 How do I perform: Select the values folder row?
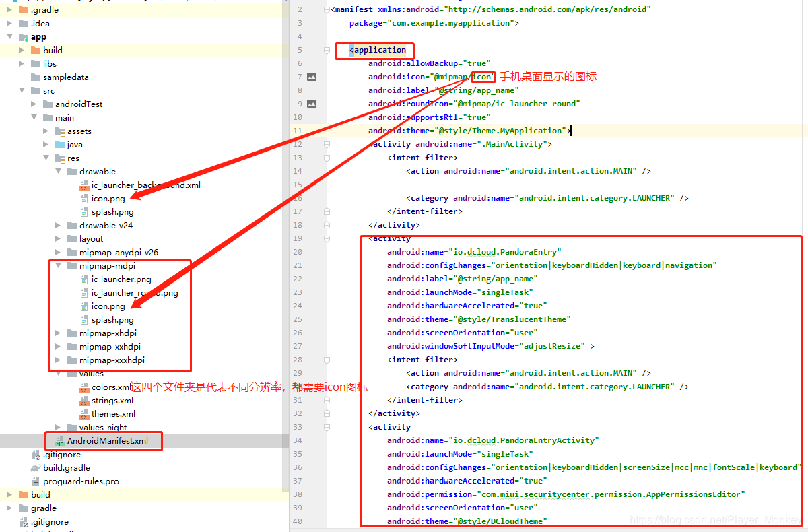pyautogui.click(x=144, y=374)
